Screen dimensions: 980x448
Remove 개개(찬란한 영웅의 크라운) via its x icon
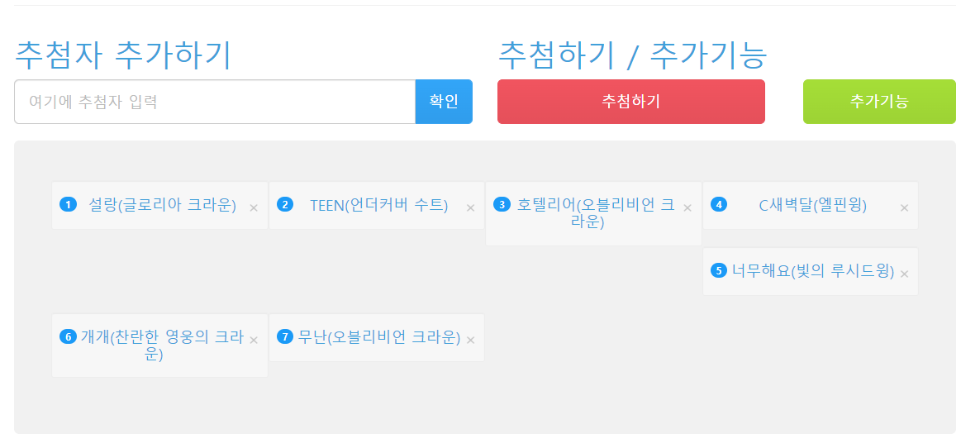click(x=254, y=340)
